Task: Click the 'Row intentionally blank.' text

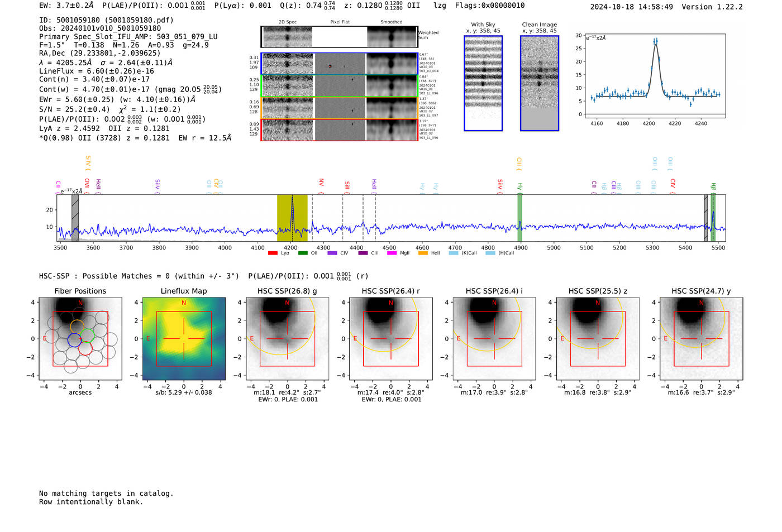Action: [x=91, y=502]
